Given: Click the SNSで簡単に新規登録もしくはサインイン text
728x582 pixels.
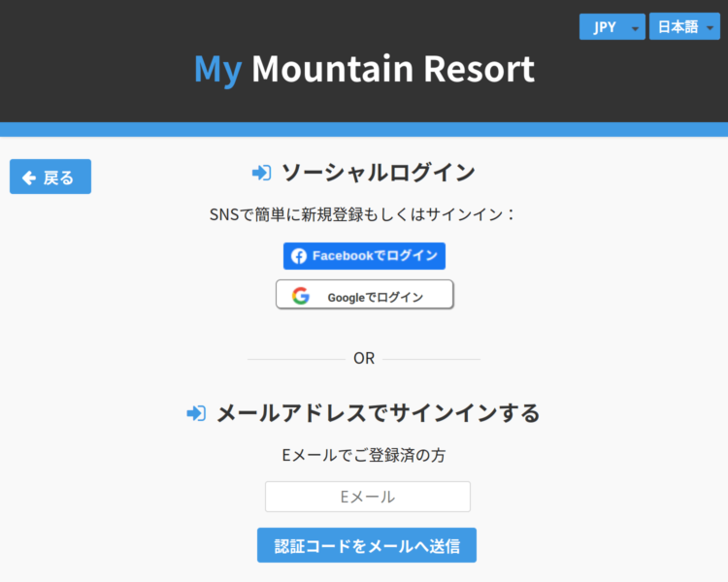Looking at the screenshot, I should (362, 215).
